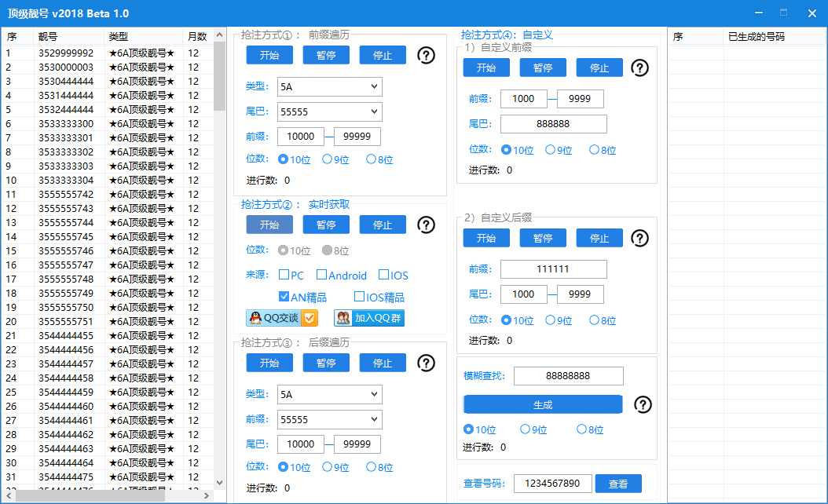Screen dimensions: 828x504
Task: Click the QQ交谈 penguin icon
Action: click(255, 318)
